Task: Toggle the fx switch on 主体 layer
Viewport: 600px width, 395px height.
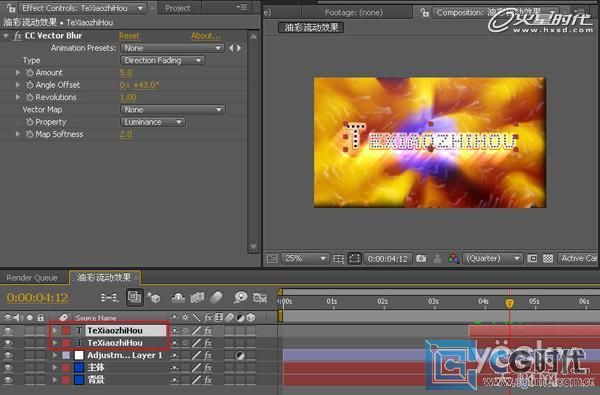Action: pos(208,367)
